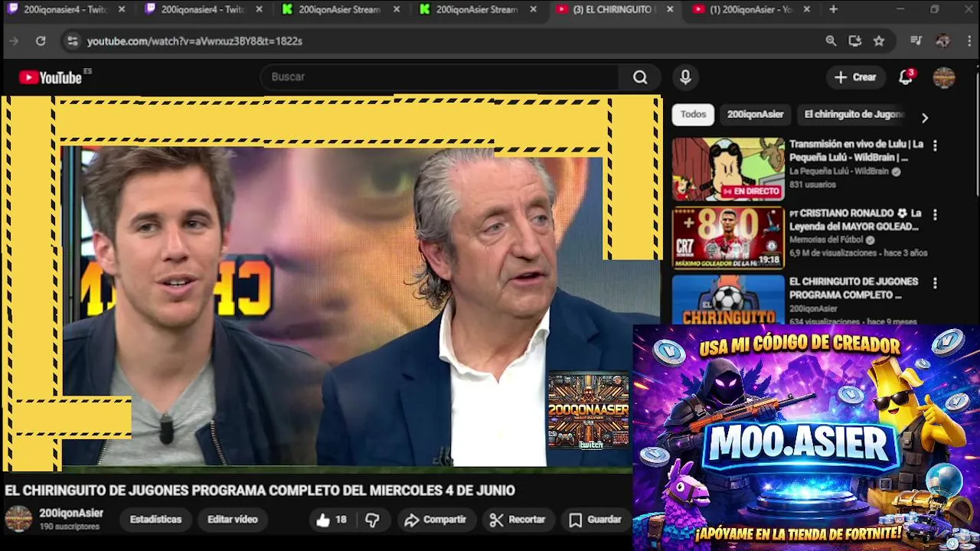The image size is (980, 551).
Task: Open the Chrome profile avatar
Action: pyautogui.click(x=942, y=41)
